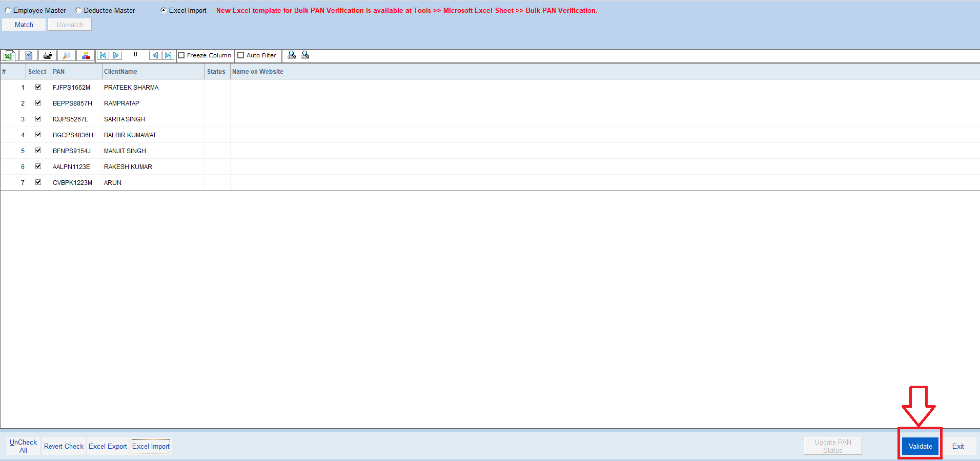The height and width of the screenshot is (461, 980).
Task: Uncheck the select box for BALBIR KUMAWAT
Action: pyautogui.click(x=38, y=135)
